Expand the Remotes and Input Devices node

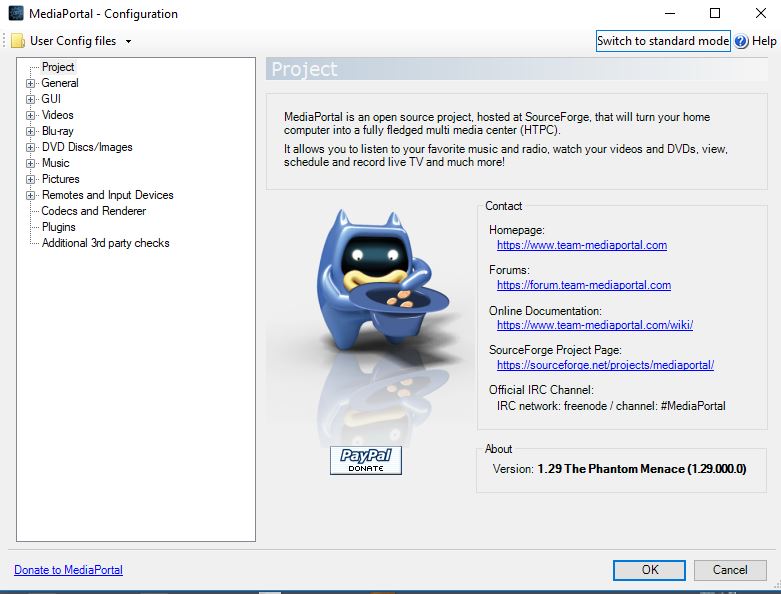point(31,196)
